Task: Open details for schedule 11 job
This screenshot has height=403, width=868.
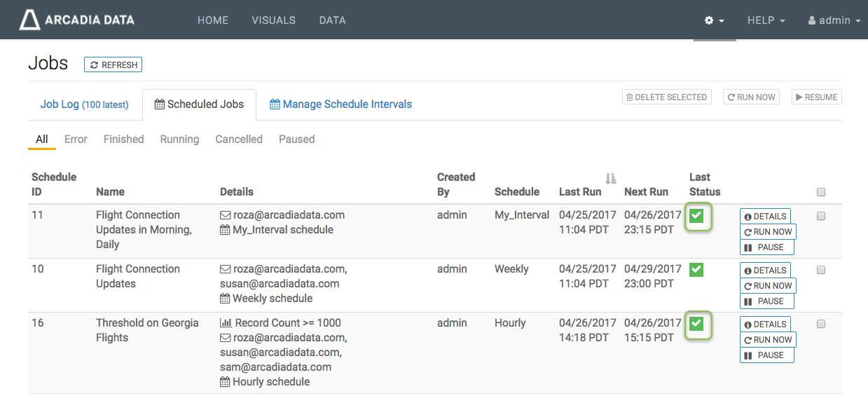Action: pos(765,217)
